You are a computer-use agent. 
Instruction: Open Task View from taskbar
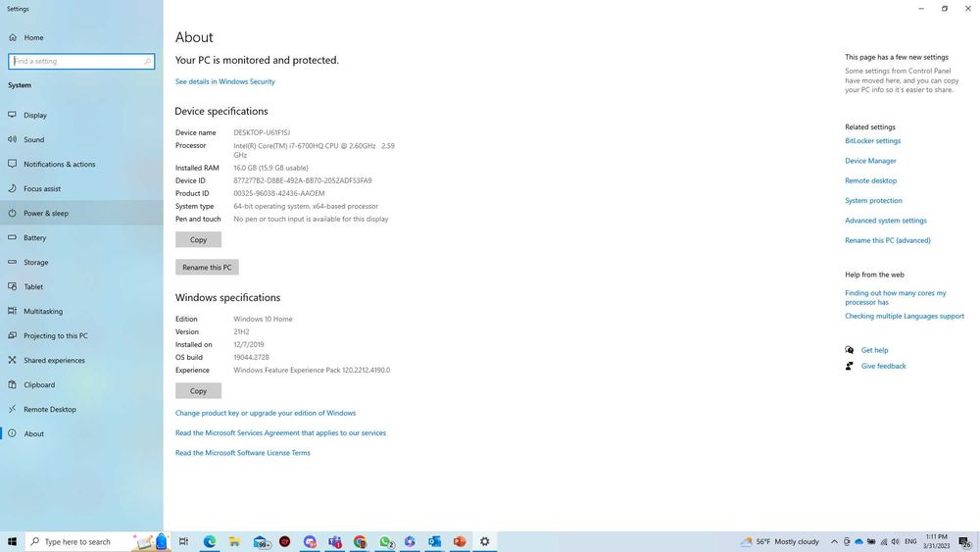tap(184, 542)
